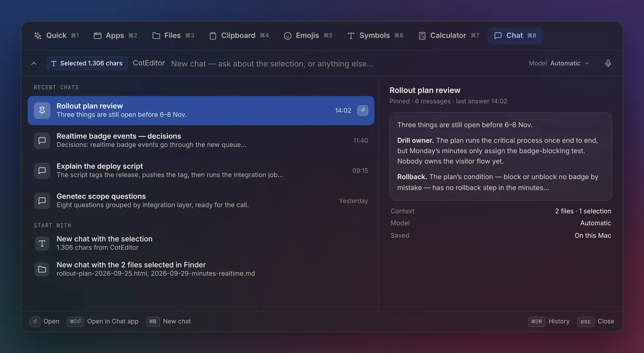The height and width of the screenshot is (353, 644).
Task: Click the ⌘N shortcut badge
Action: click(153, 321)
